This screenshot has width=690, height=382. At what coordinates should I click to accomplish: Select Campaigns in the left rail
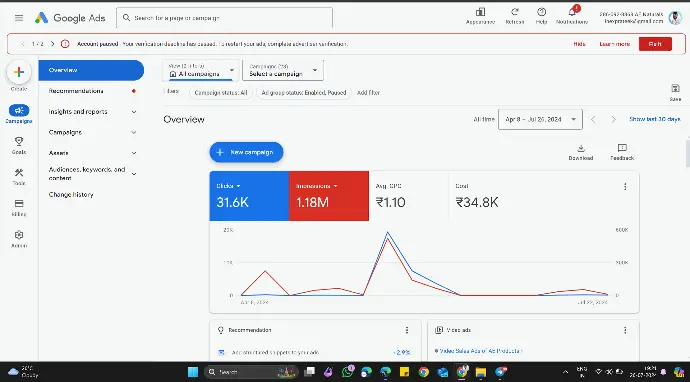(x=19, y=114)
